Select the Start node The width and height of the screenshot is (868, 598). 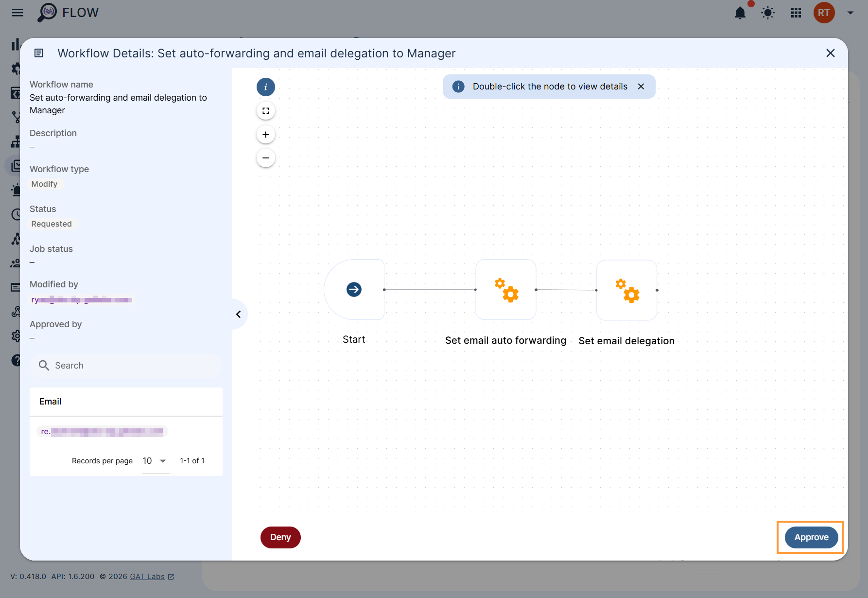[354, 290]
